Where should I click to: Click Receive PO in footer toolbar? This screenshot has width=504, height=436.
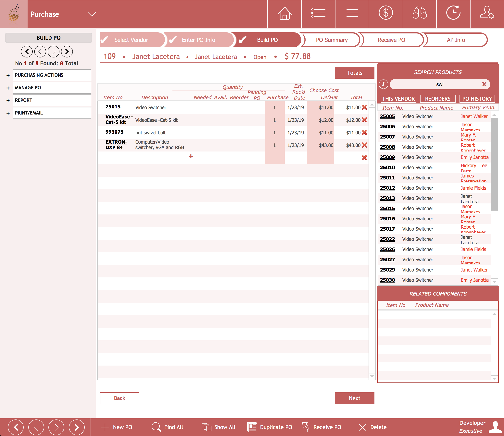pyautogui.click(x=321, y=427)
